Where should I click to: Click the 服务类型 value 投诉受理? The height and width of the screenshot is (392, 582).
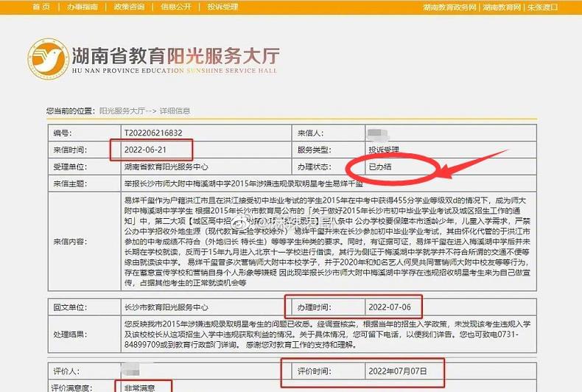[x=384, y=150]
